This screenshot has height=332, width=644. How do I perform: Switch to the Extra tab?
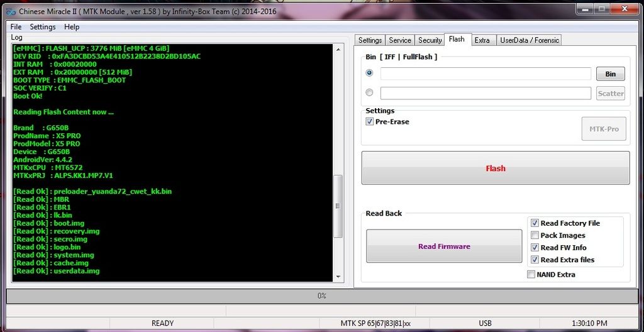point(482,40)
